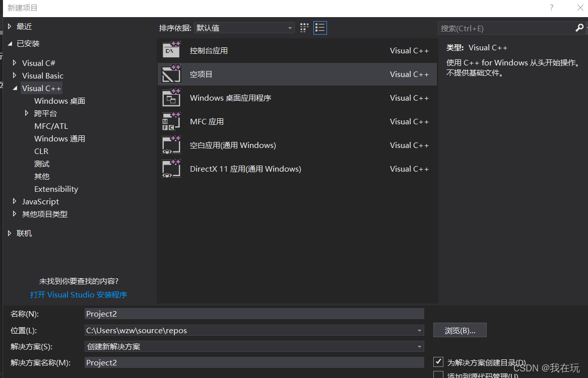Collapse the Visual C++ node arrow

15,88
